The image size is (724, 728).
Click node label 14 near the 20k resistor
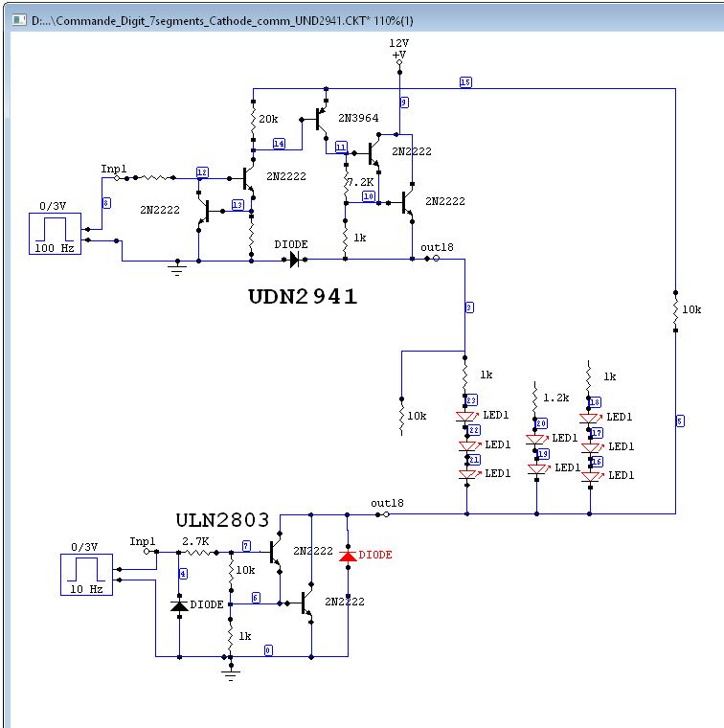[x=279, y=144]
